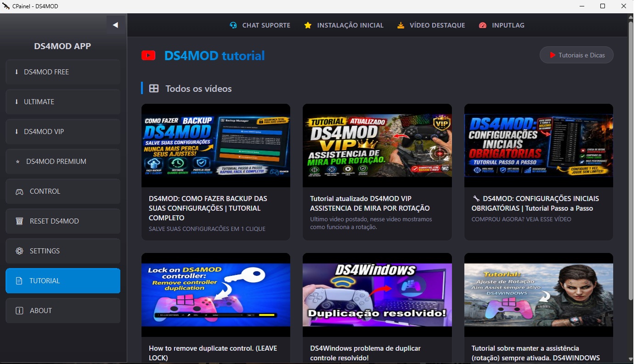Open the Configurações Iniciais Obrigatórias thumbnail

[x=539, y=146]
